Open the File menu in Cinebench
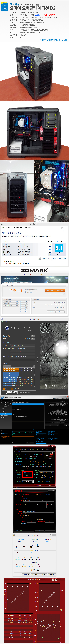 coord(3,322)
